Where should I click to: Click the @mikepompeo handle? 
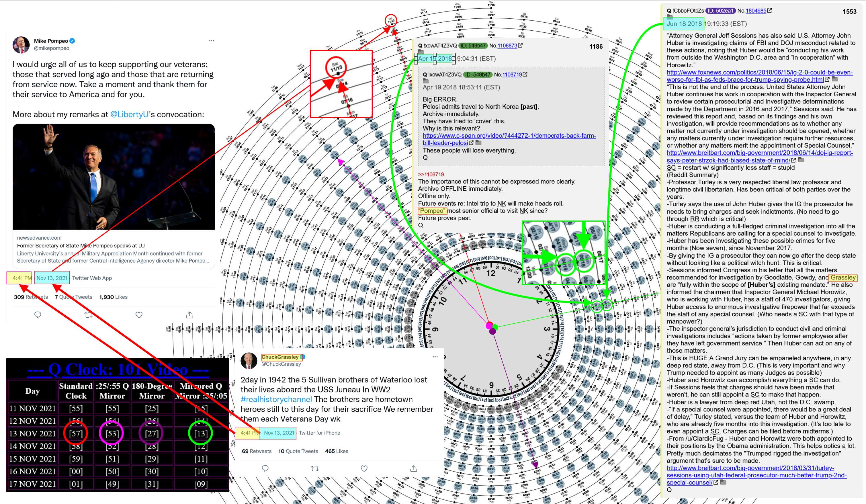point(51,48)
